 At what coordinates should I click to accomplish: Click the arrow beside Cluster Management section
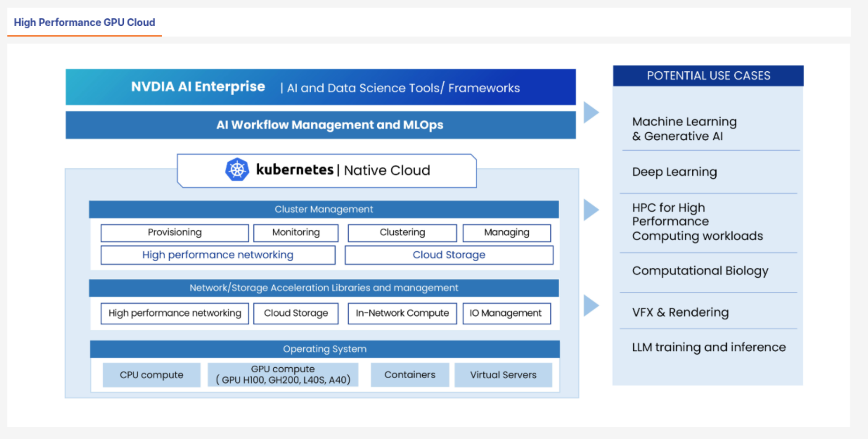pyautogui.click(x=591, y=210)
